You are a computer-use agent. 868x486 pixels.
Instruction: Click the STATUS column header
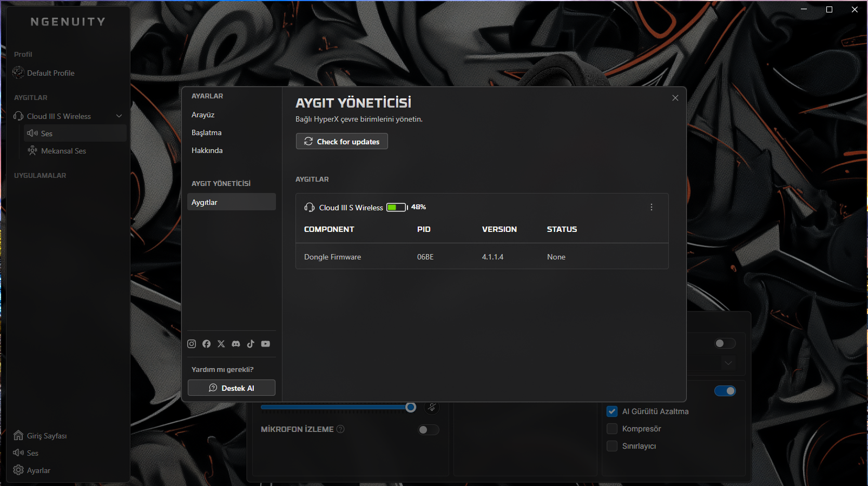[x=562, y=229]
